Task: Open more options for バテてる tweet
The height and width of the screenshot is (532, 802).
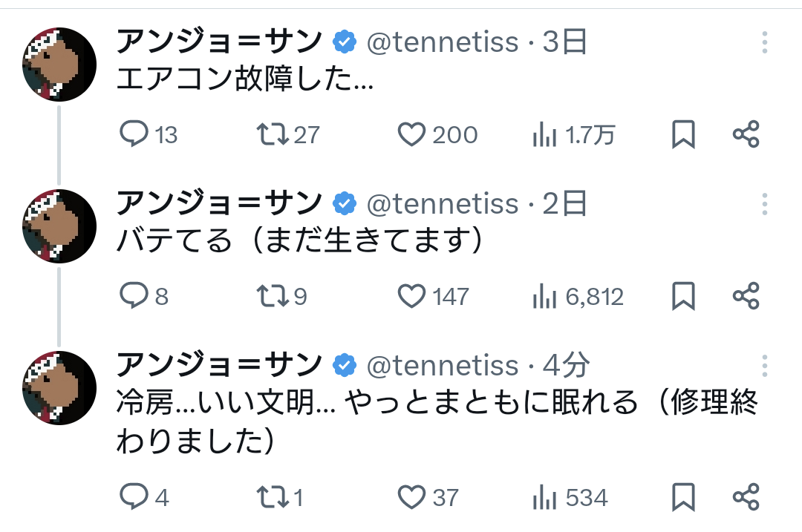Action: (764, 204)
